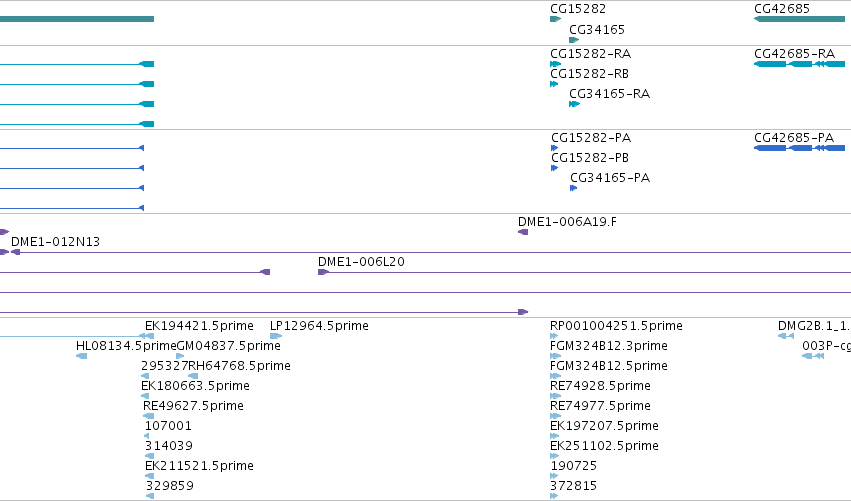Viewport: 851px width, 501px height.
Task: Select the HL08134.5prime EST glyph
Action: click(x=81, y=356)
